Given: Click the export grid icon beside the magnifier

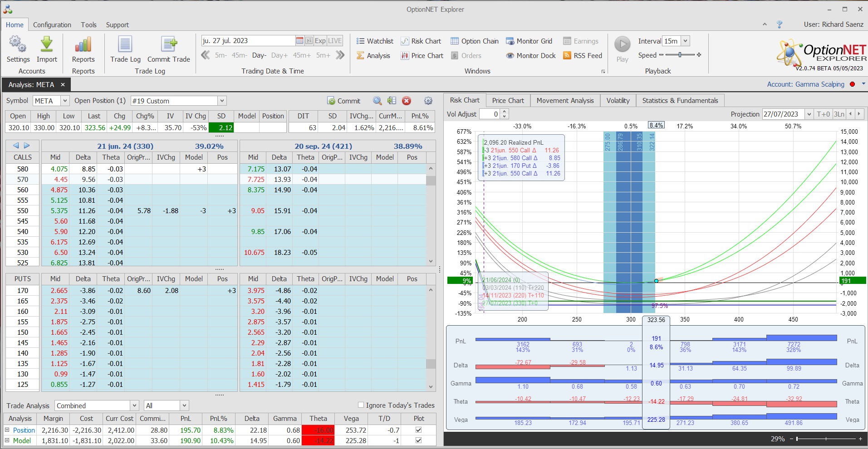Looking at the screenshot, I should (x=392, y=101).
